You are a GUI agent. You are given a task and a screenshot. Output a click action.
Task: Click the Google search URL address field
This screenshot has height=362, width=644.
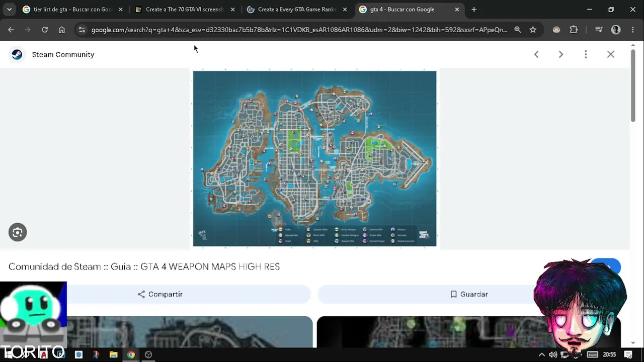299,30
